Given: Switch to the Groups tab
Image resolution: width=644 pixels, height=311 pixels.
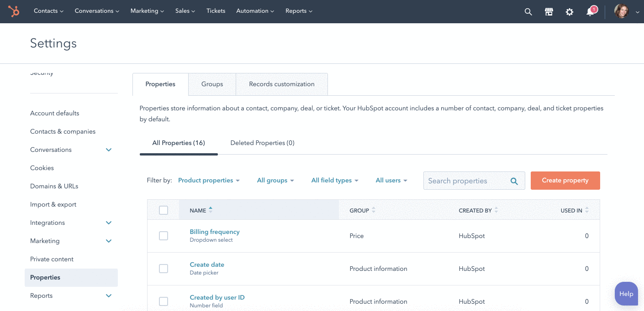Looking at the screenshot, I should tap(212, 84).
